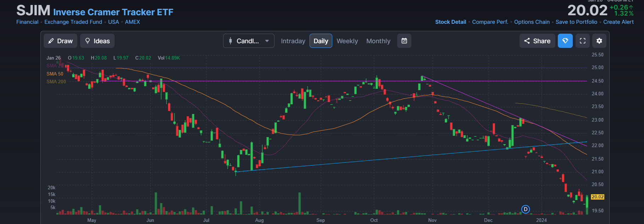The width and height of the screenshot is (644, 224).
Task: Click the SJIM ticker symbol
Action: point(33,11)
